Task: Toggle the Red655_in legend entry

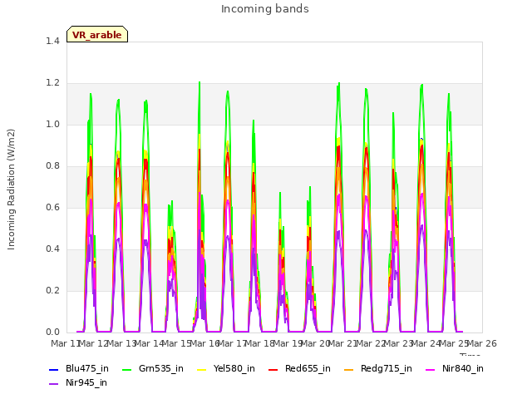Action: coord(299,369)
